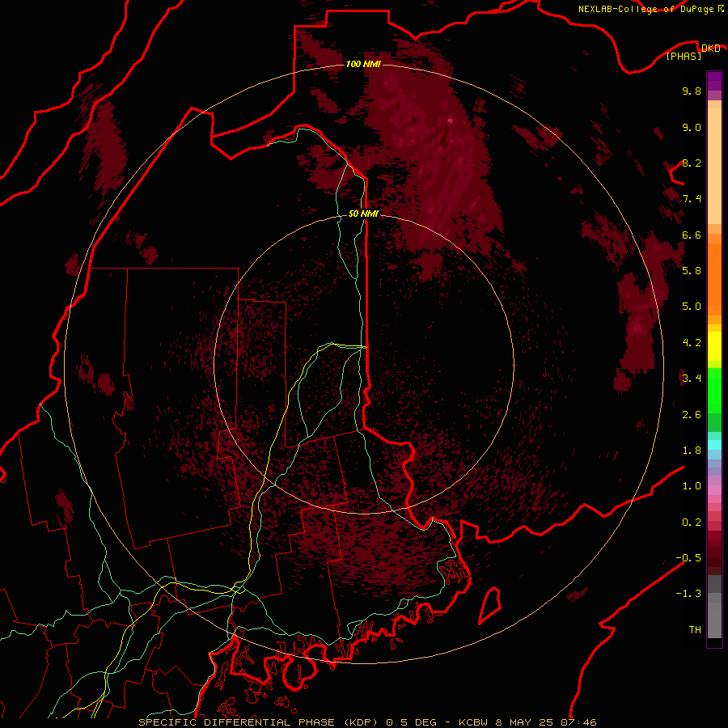Click the 0.2 scale value
728x728 pixels.
(x=692, y=523)
